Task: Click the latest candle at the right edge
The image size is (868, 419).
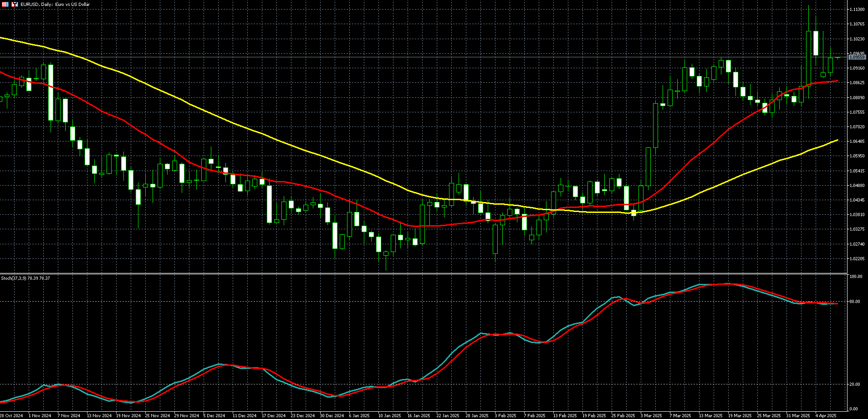Action: 837,57
